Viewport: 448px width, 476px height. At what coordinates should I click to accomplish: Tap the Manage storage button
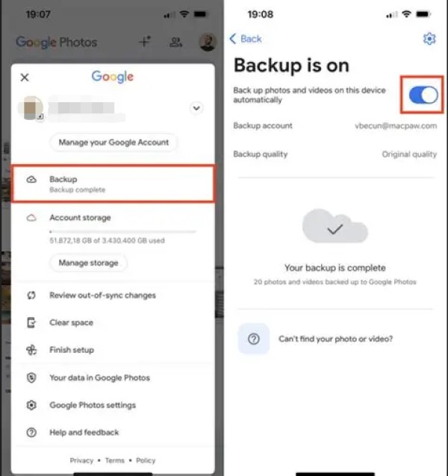pyautogui.click(x=88, y=263)
